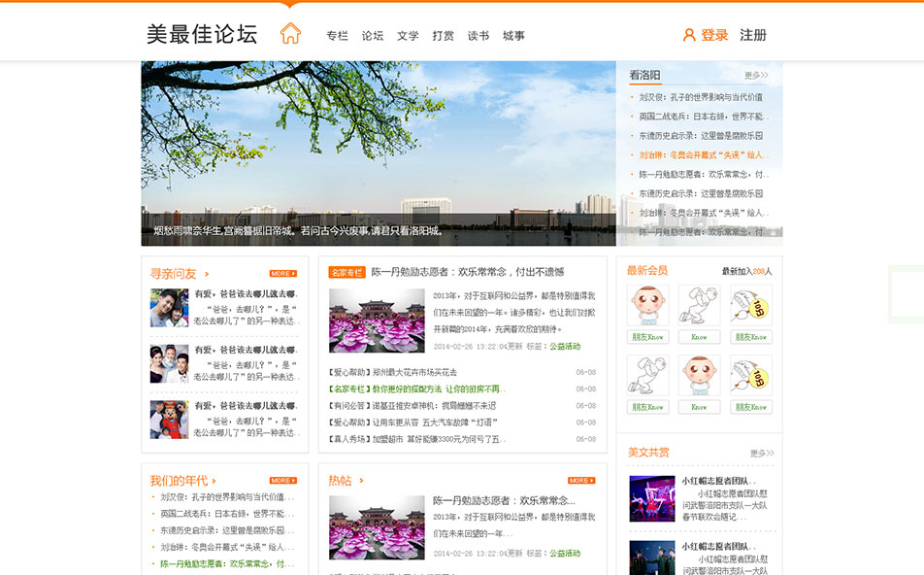Open the 专栏 navigation menu item
The width and height of the screenshot is (924, 575).
[337, 36]
